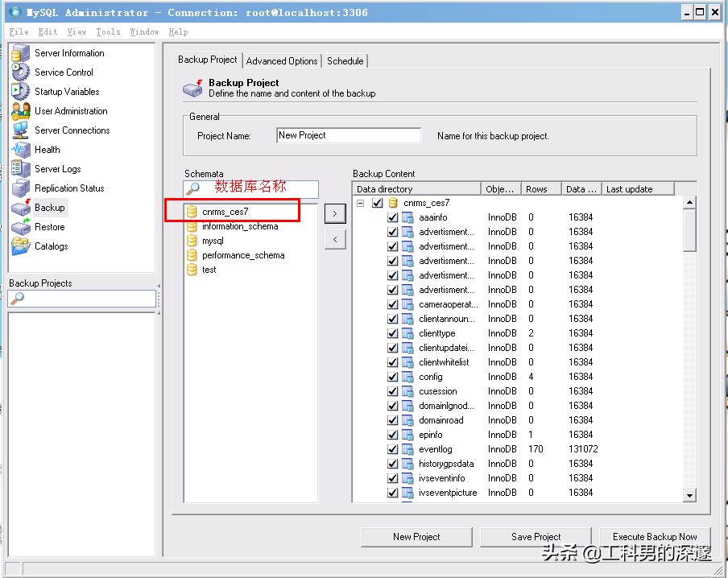This screenshot has width=728, height=578.
Task: Collapse the cnrms_ces7 tree node
Action: [360, 203]
